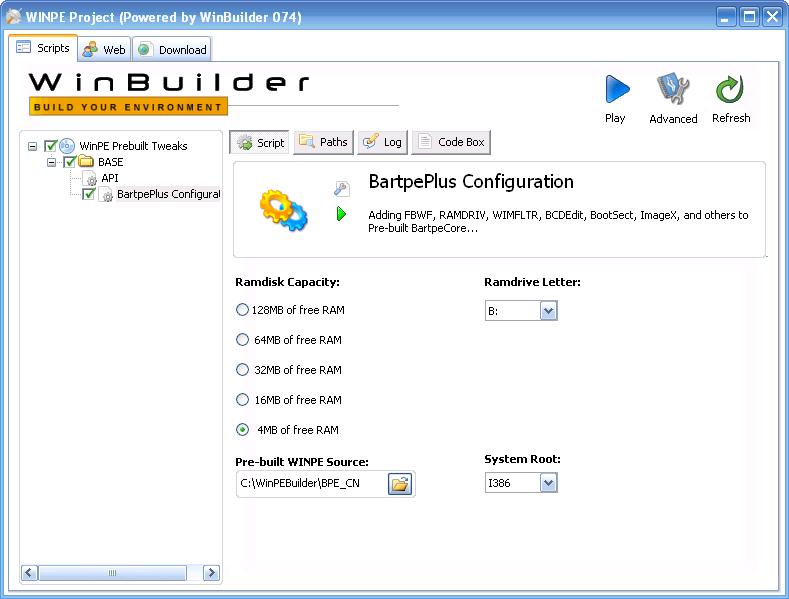The height and width of the screenshot is (599, 789).
Task: Select BartpePlus Configuration tree item
Action: coord(168,194)
